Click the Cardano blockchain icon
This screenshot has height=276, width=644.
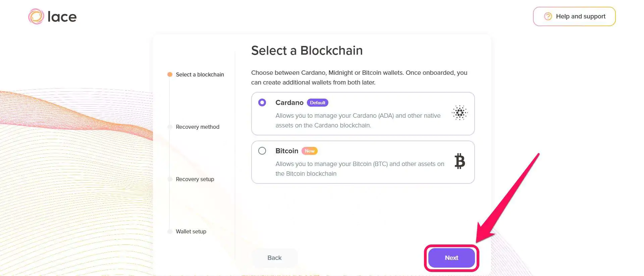point(460,113)
